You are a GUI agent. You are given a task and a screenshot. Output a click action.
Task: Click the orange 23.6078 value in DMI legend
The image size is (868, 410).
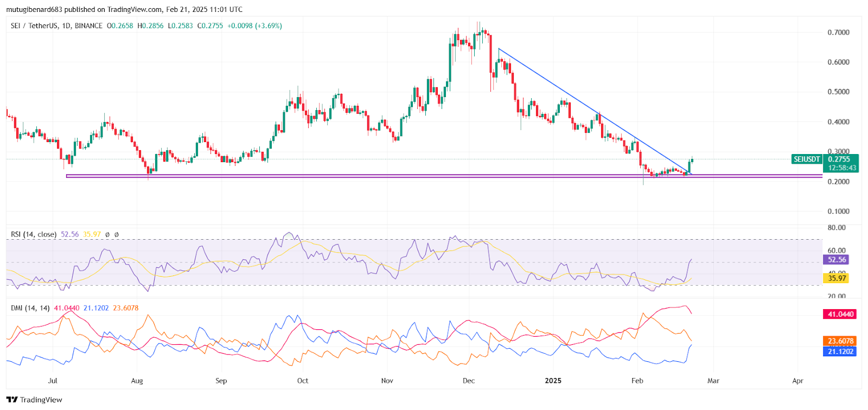point(126,307)
